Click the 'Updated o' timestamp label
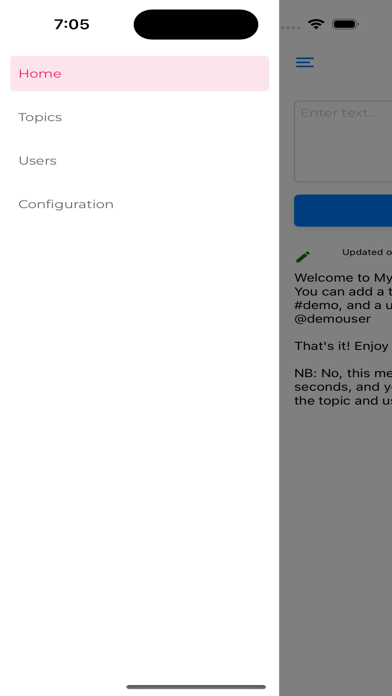 pos(367,252)
